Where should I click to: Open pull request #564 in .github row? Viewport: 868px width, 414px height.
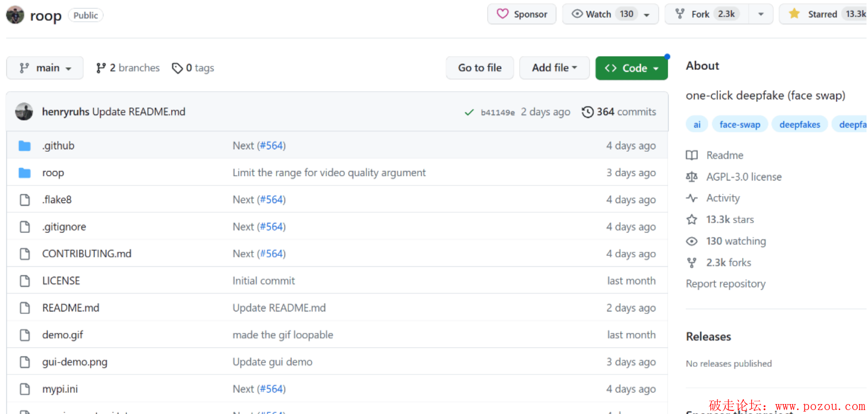click(272, 146)
